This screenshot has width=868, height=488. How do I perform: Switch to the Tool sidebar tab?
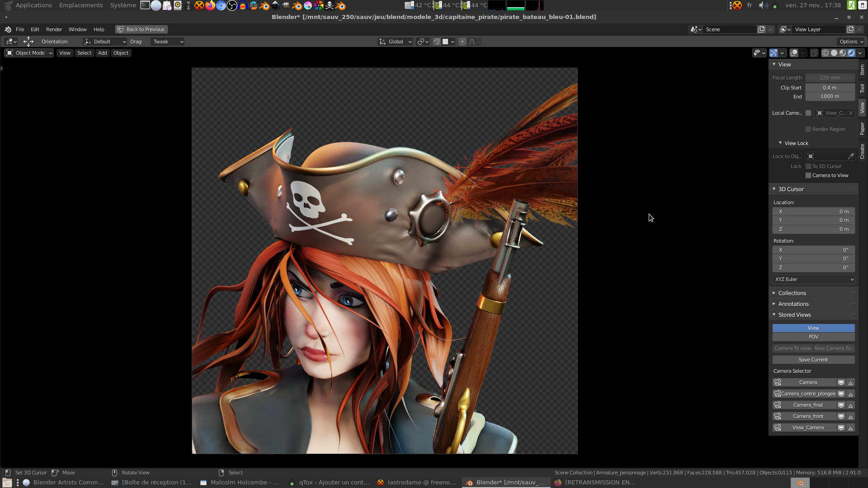pyautogui.click(x=863, y=88)
